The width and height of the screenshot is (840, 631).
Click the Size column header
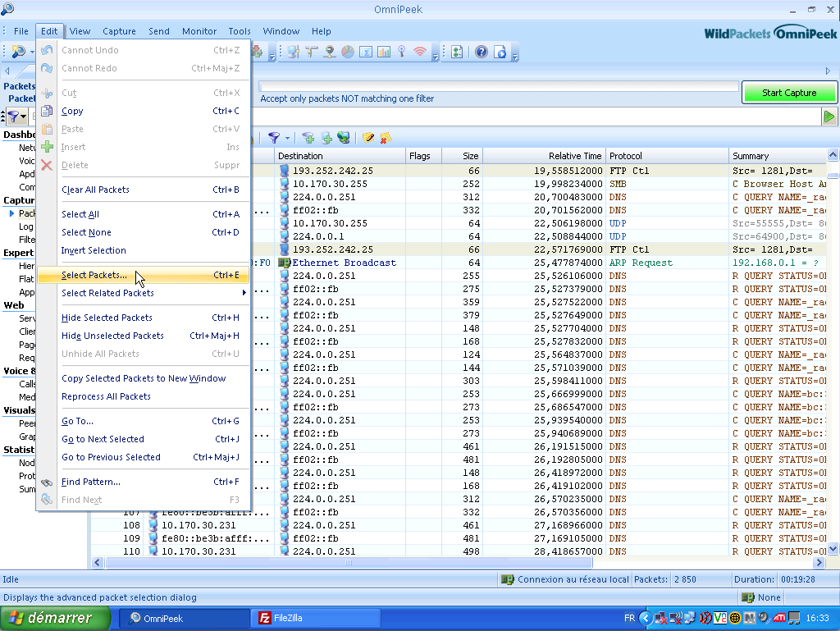463,156
